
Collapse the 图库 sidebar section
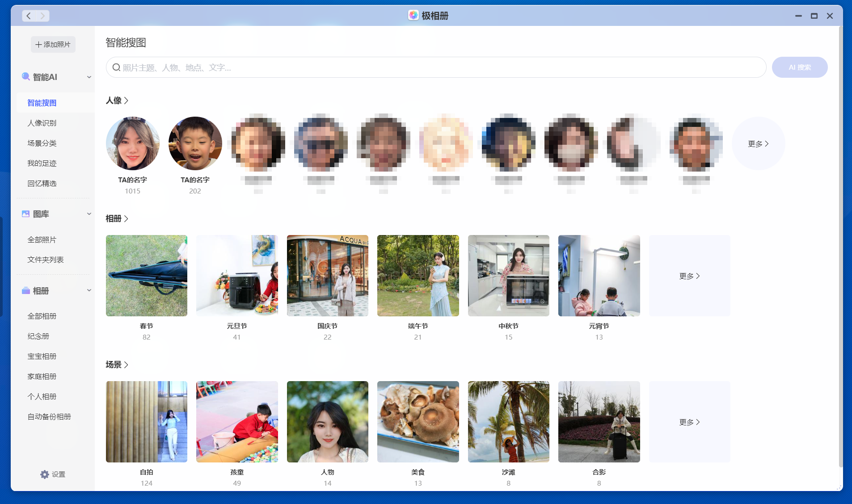(89, 214)
